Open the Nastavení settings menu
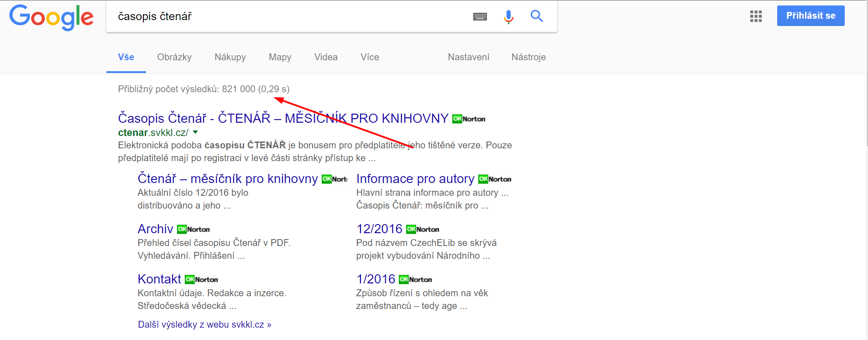This screenshot has width=868, height=340. [x=468, y=57]
